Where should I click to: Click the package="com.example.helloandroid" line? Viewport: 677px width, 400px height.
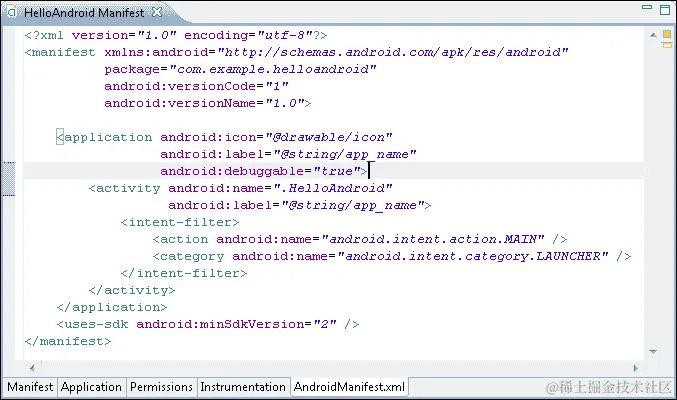pyautogui.click(x=240, y=69)
